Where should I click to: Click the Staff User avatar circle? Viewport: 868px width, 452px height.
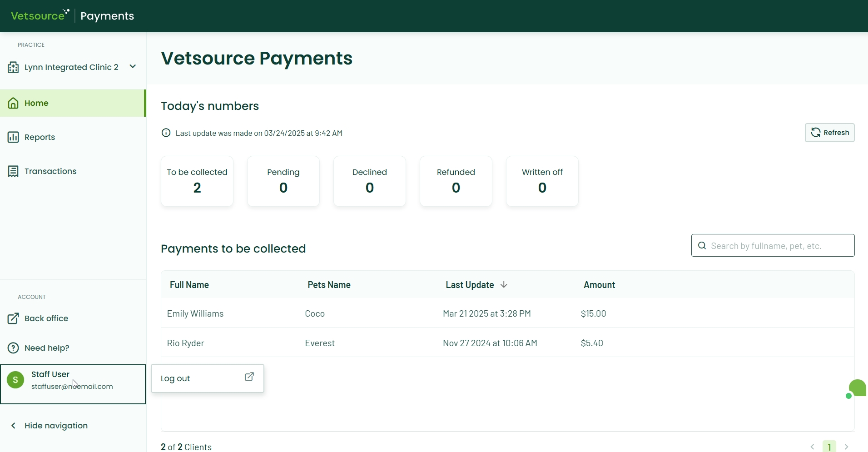click(x=15, y=380)
